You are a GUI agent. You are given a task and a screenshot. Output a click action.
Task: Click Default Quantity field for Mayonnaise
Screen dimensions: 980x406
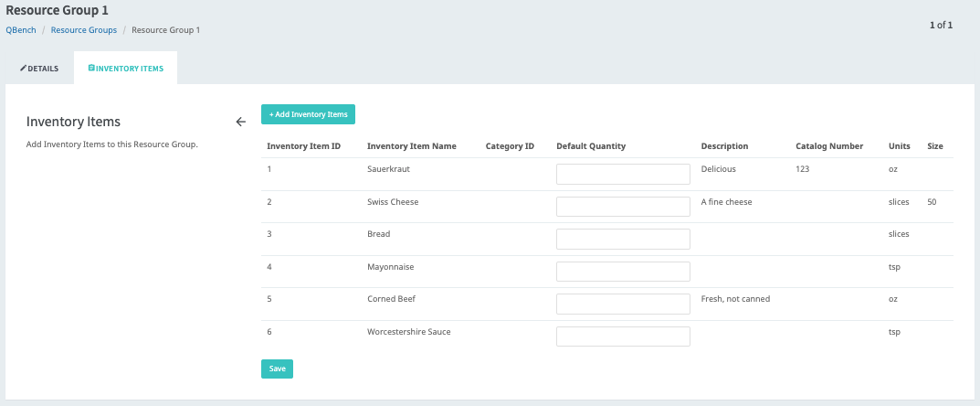(623, 272)
